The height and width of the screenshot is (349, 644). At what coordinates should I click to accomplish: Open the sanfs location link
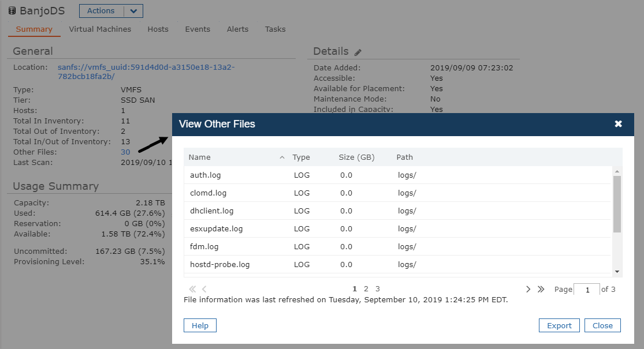146,72
